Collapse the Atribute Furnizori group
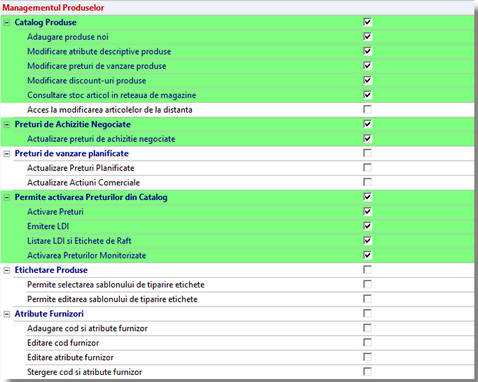The image size is (478, 382). coord(7,314)
